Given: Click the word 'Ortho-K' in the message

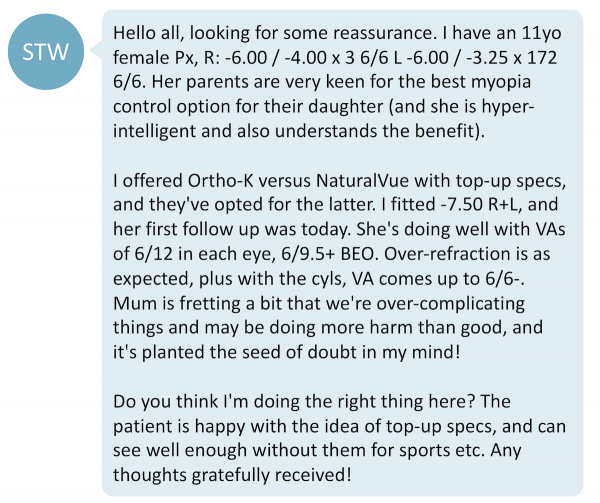Looking at the screenshot, I should [x=220, y=181].
